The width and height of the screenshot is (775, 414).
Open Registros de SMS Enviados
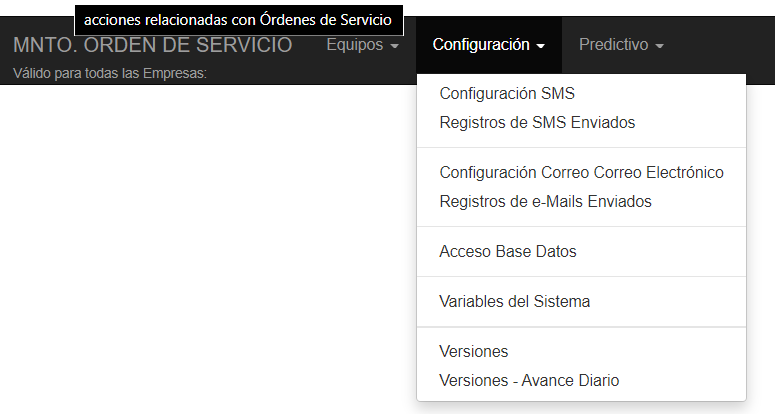coord(537,123)
